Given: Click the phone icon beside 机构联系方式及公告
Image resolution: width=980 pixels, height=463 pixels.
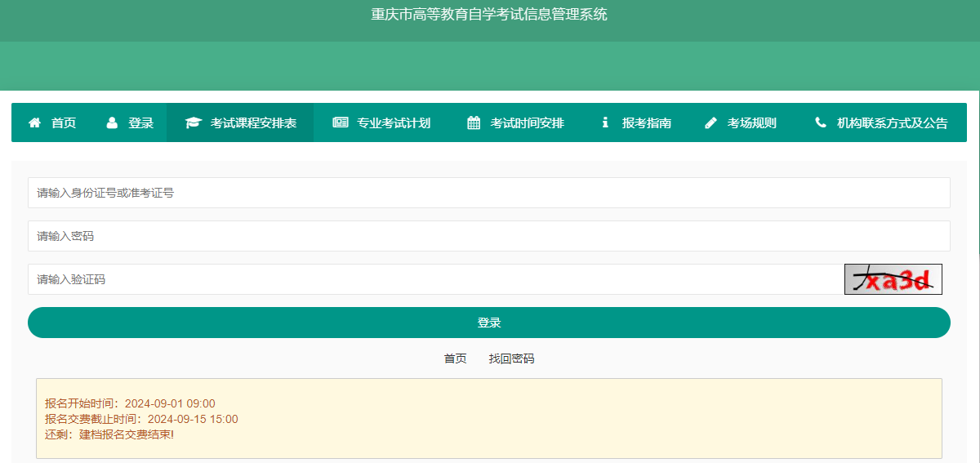Looking at the screenshot, I should [821, 123].
